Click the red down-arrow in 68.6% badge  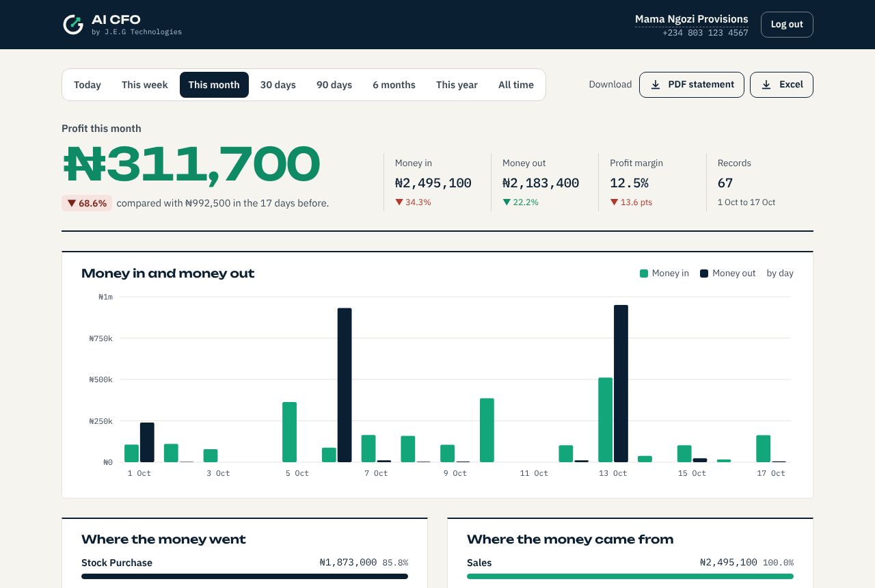click(x=71, y=203)
